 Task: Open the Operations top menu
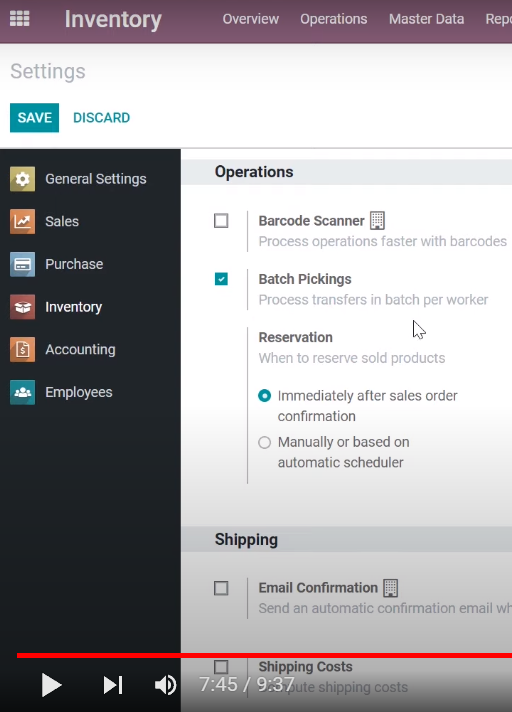[x=334, y=19]
